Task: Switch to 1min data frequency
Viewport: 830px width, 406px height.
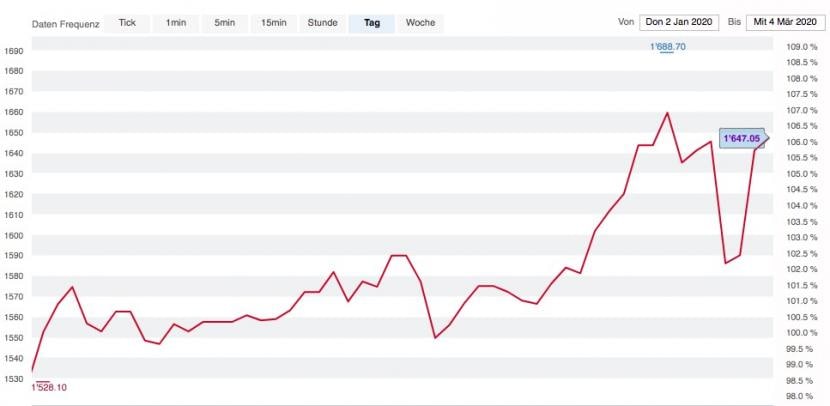Action: tap(176, 23)
